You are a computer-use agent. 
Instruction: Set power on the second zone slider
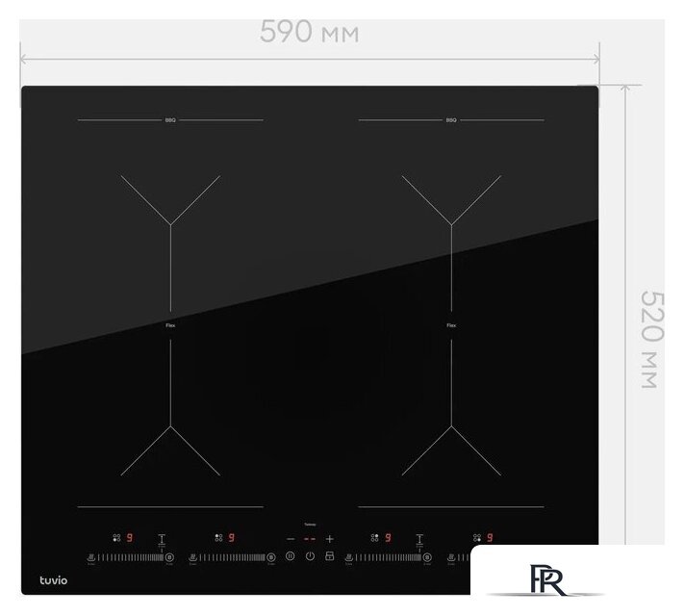tap(232, 557)
